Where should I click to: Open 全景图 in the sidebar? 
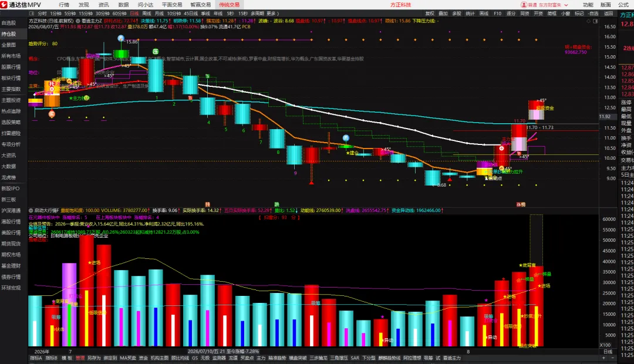pos(8,45)
